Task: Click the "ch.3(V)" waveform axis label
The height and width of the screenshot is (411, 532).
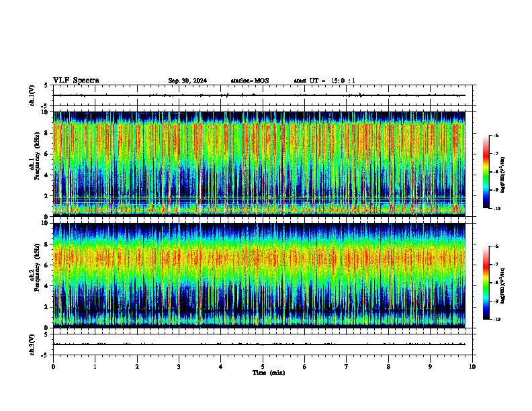Action: 32,345
